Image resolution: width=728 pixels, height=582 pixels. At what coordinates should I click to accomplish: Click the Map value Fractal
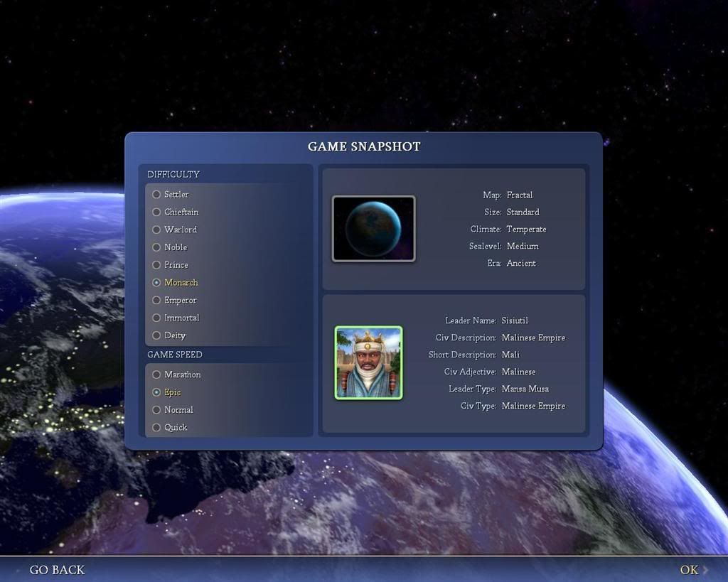[520, 195]
